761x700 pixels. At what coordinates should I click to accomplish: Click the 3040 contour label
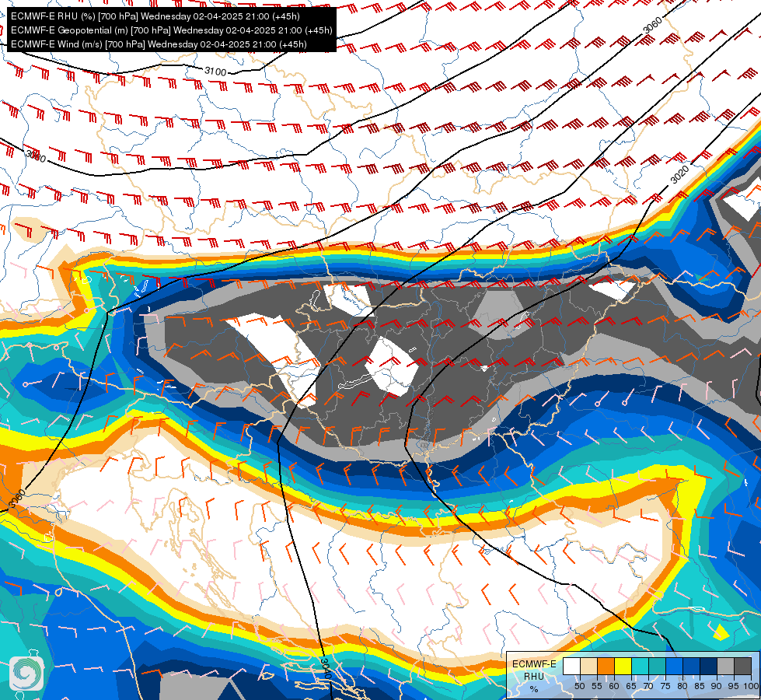(x=326, y=668)
